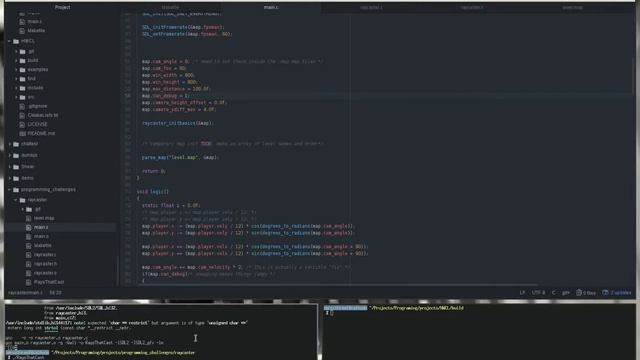This screenshot has width=640, height=360.
Task: Switch to the Makefile editor tab
Action: click(x=171, y=7)
